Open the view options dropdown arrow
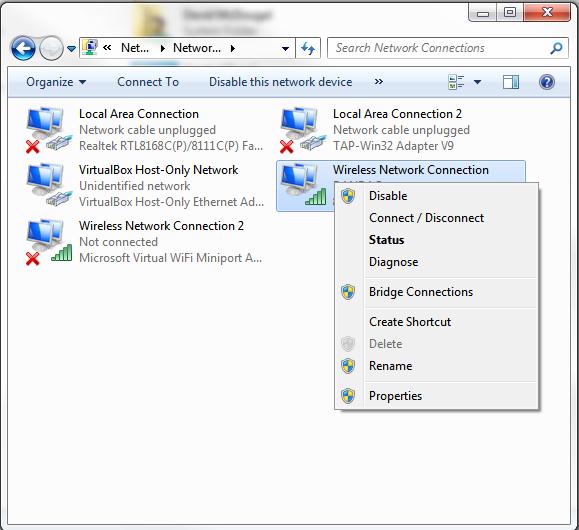Screen dimensions: 579x530 [x=477, y=82]
